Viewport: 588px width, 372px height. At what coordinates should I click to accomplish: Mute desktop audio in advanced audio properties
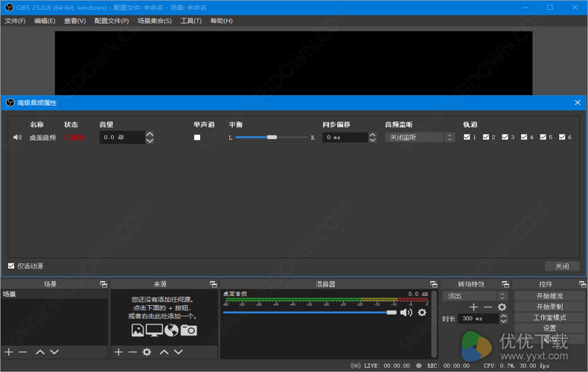pos(17,137)
